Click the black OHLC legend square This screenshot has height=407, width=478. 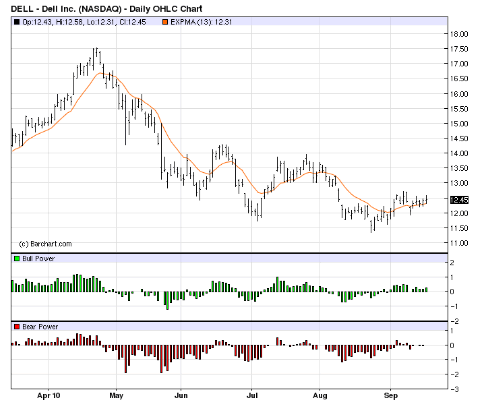pyautogui.click(x=17, y=22)
